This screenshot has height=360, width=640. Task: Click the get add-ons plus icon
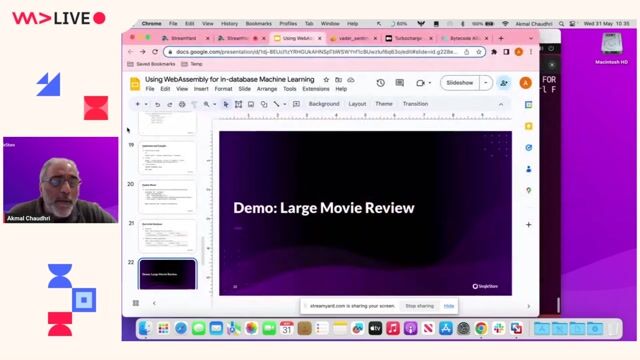click(x=529, y=224)
